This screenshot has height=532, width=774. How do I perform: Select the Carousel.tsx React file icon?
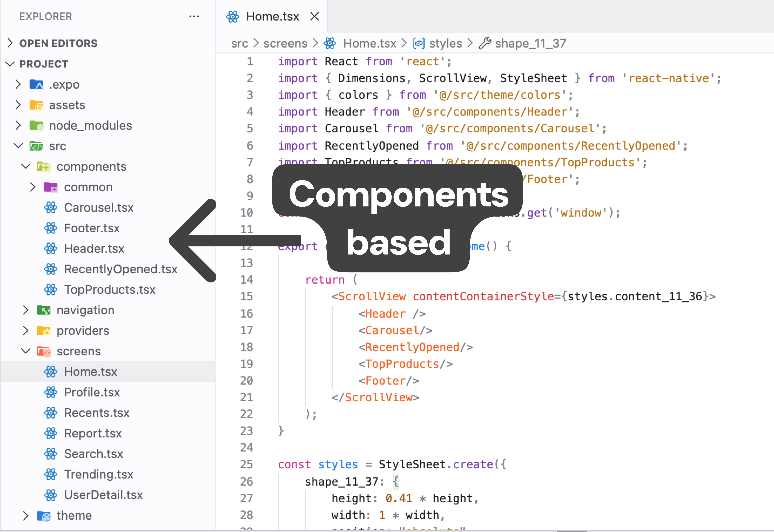(51, 207)
